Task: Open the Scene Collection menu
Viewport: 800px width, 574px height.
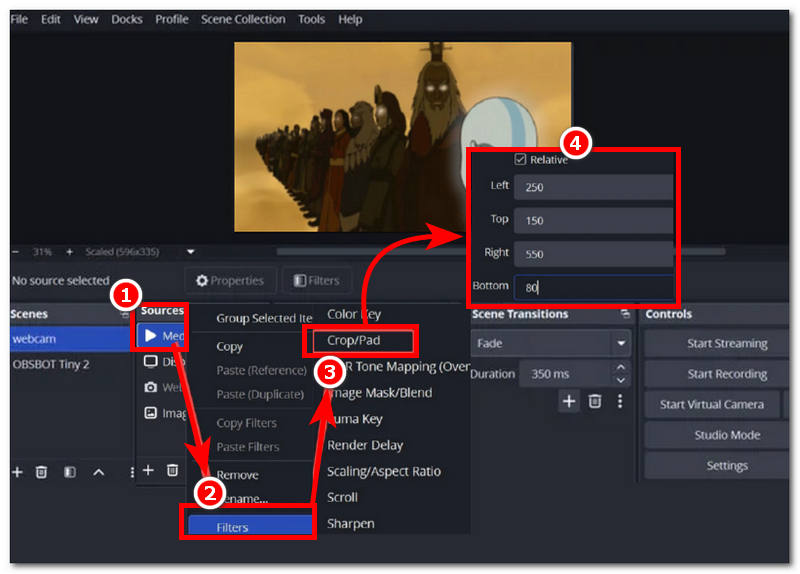Action: 243,19
